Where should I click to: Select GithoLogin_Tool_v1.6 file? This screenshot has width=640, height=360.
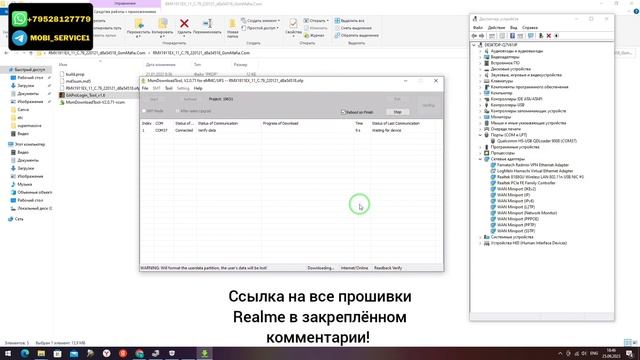85,95
